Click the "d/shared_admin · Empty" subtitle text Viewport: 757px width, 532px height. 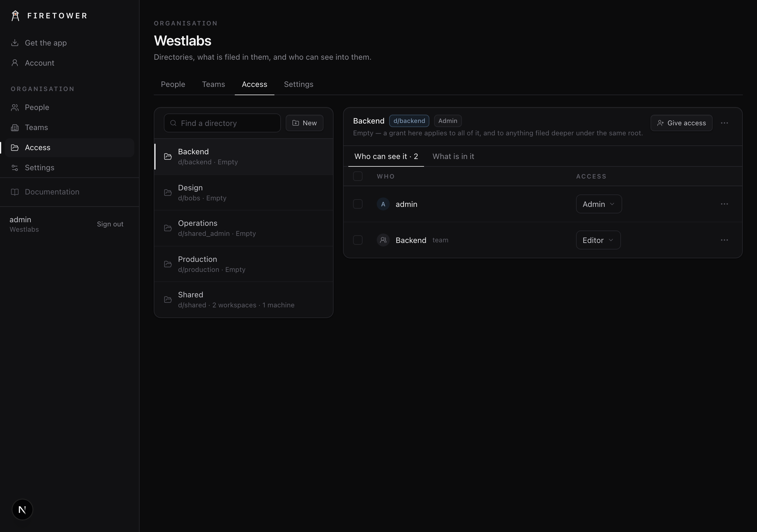coord(217,234)
